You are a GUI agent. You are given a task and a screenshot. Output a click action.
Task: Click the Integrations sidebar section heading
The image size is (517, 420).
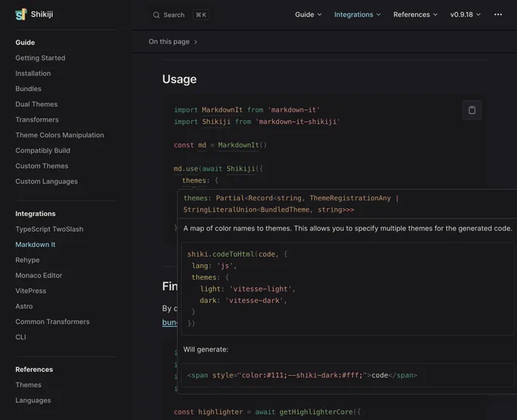[35, 213]
